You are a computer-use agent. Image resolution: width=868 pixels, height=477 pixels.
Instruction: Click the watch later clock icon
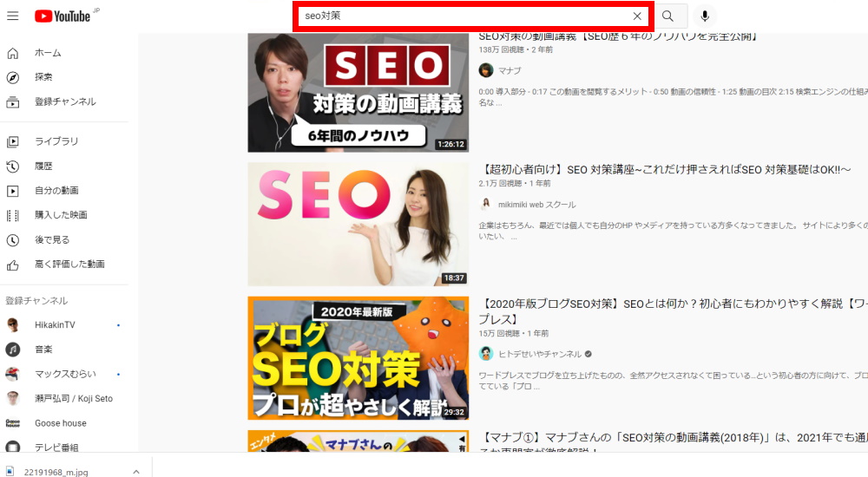point(13,240)
